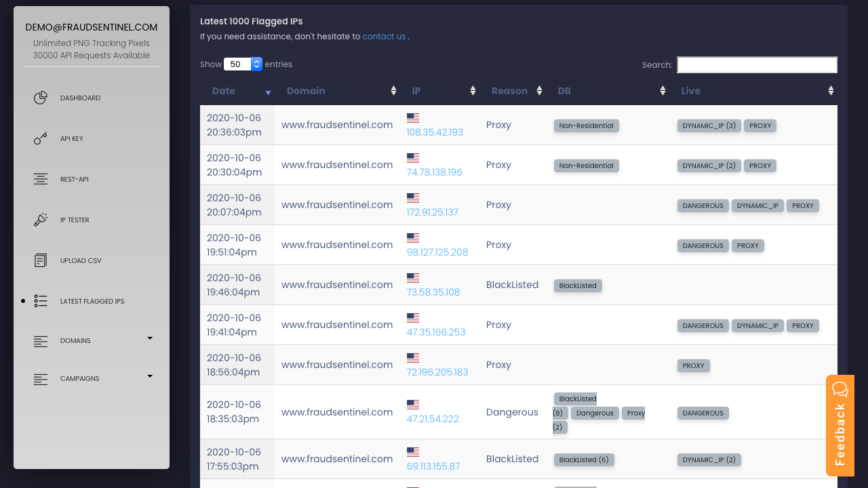Click PROXY badge in 72.196.205.183 row
This screenshot has height=488, width=868.
694,365
